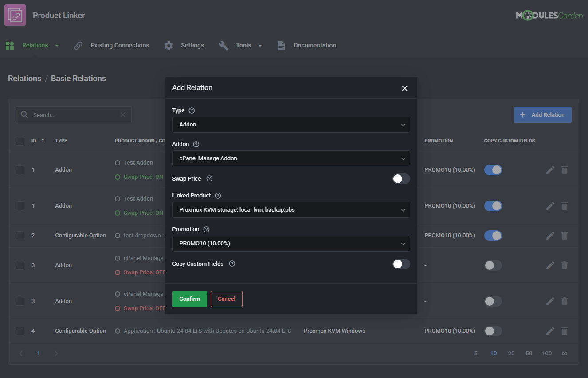Show all entries with infinity option
Viewport: 588px width, 378px height.
564,354
